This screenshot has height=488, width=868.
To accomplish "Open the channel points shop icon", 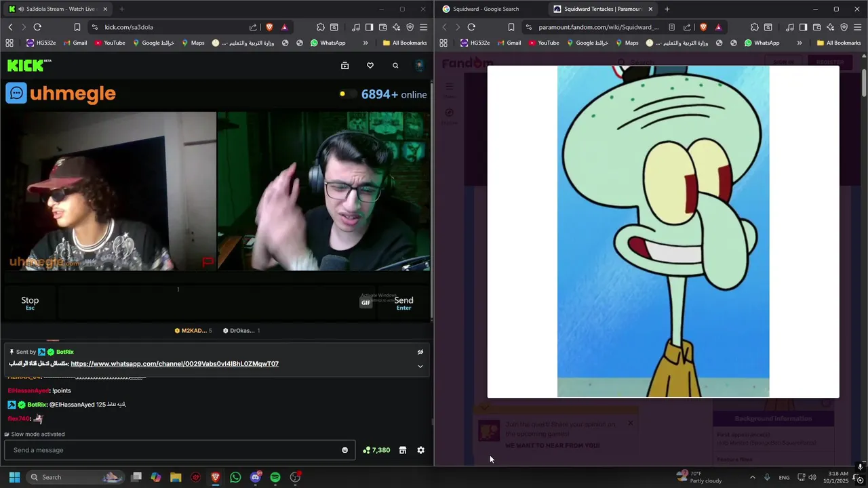I will 402,450.
